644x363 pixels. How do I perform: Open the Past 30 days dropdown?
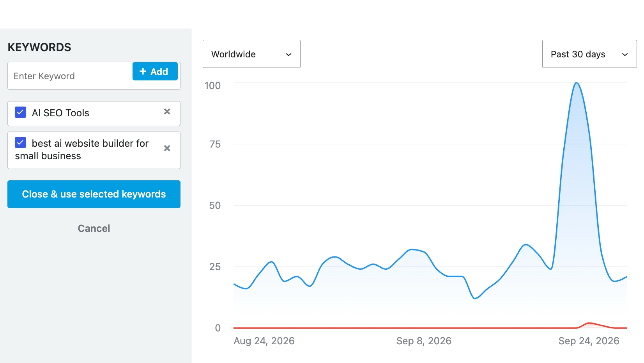pos(589,54)
